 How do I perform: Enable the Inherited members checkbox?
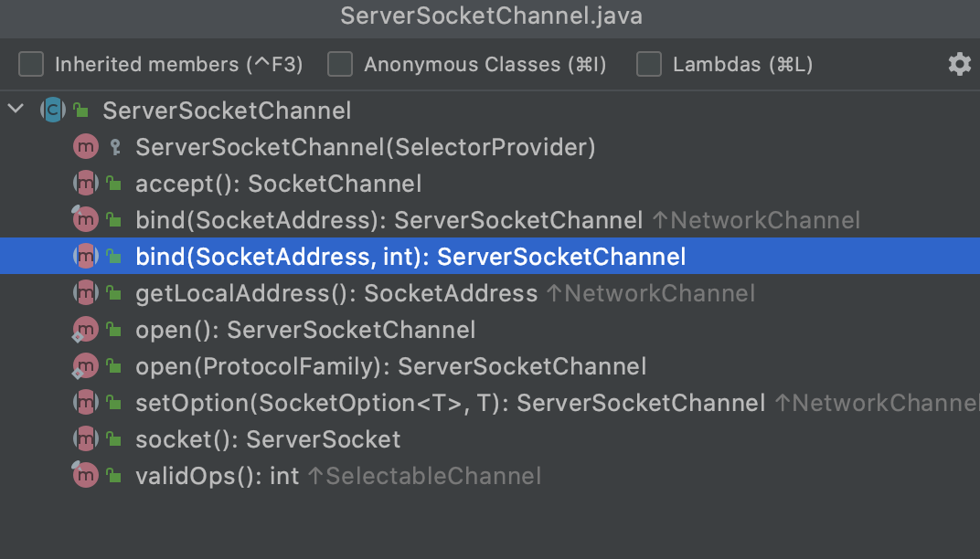30,64
